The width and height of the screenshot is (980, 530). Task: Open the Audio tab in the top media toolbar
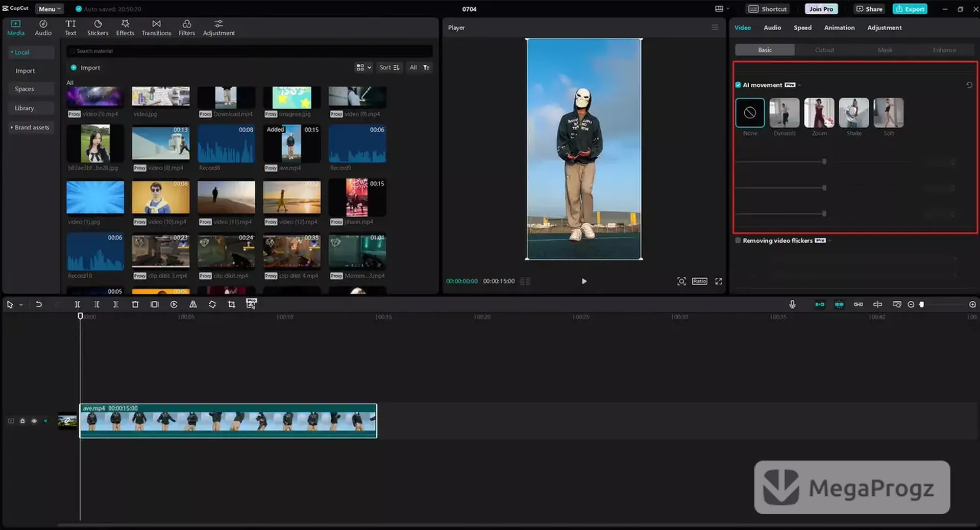(43, 28)
